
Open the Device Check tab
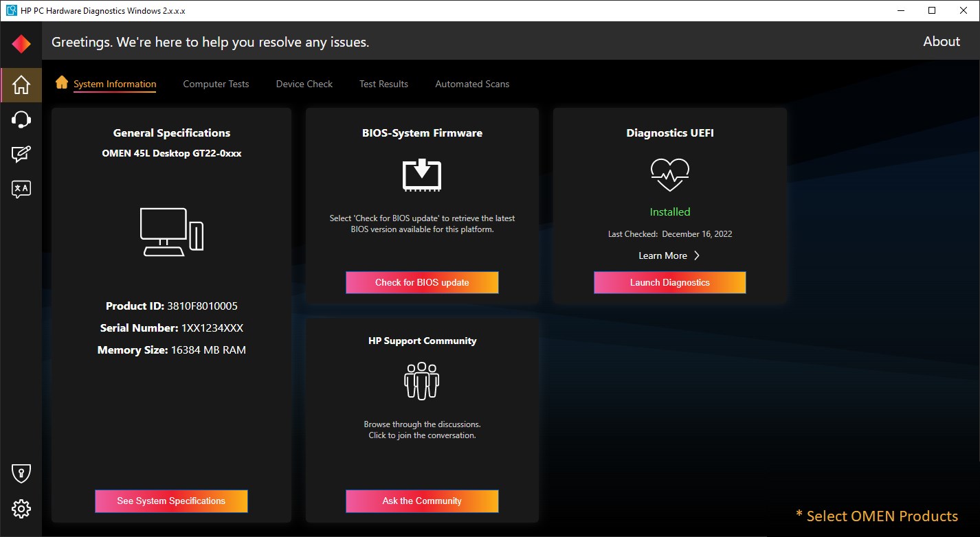point(304,84)
